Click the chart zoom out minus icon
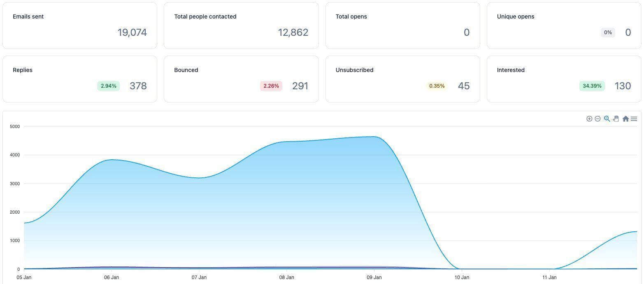This screenshot has width=644, height=284. (x=598, y=119)
